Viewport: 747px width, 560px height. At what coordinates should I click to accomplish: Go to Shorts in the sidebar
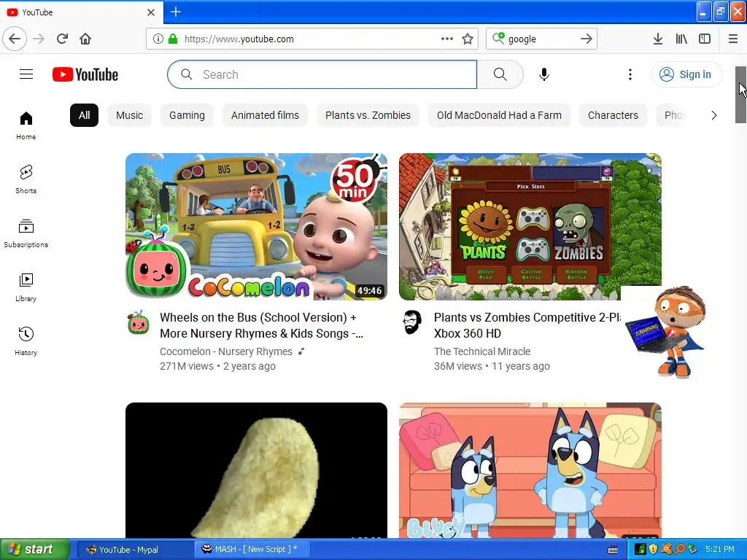[x=26, y=179]
